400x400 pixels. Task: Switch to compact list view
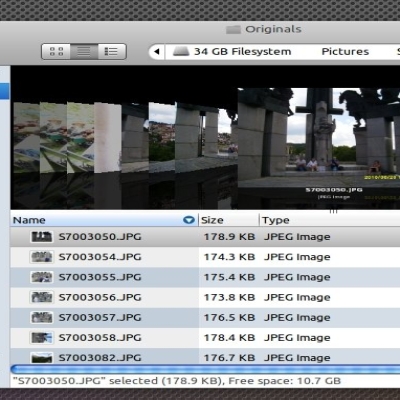(84, 52)
